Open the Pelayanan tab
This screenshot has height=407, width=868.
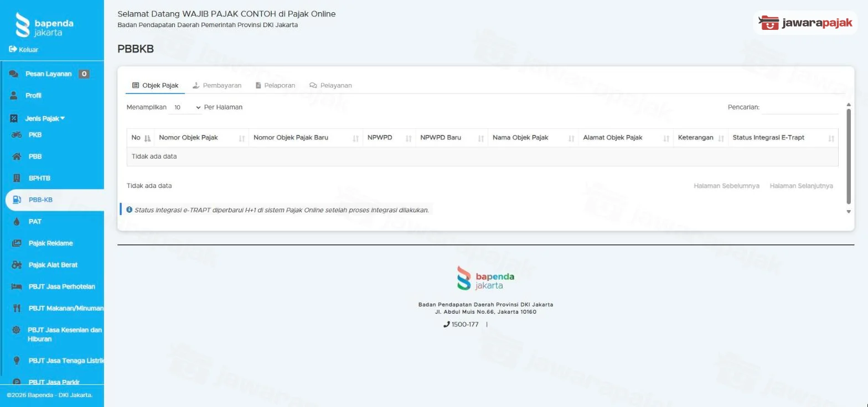(x=330, y=85)
